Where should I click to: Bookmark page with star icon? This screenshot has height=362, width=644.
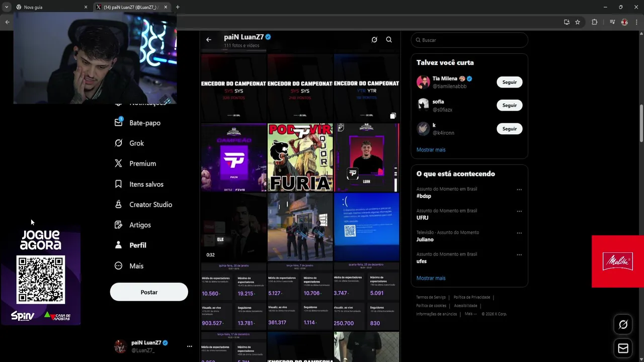click(x=578, y=22)
